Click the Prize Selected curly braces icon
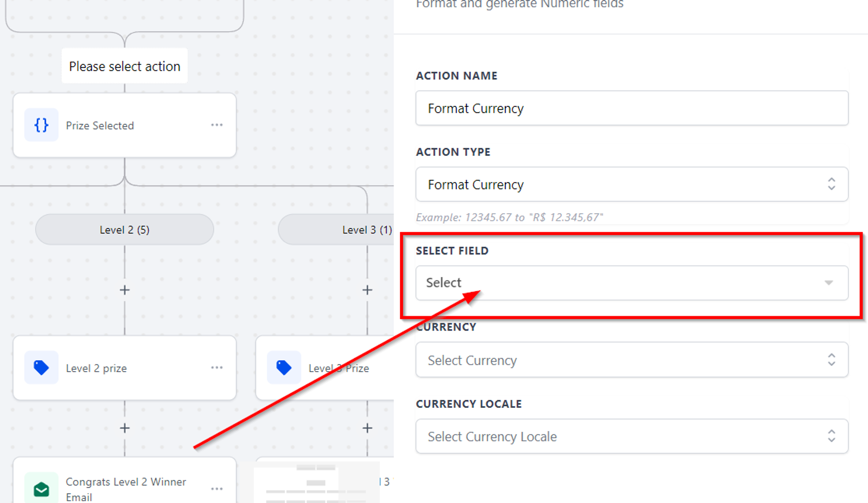The height and width of the screenshot is (503, 868). tap(41, 125)
